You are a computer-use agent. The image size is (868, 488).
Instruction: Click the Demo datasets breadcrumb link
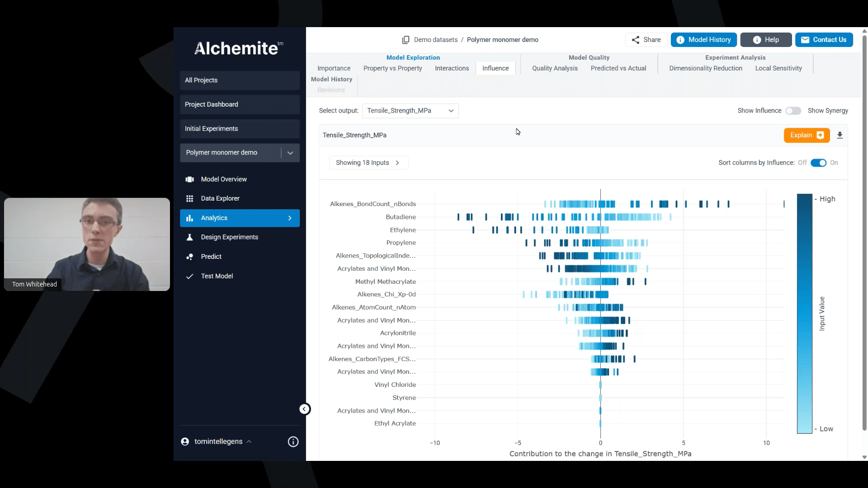click(435, 40)
